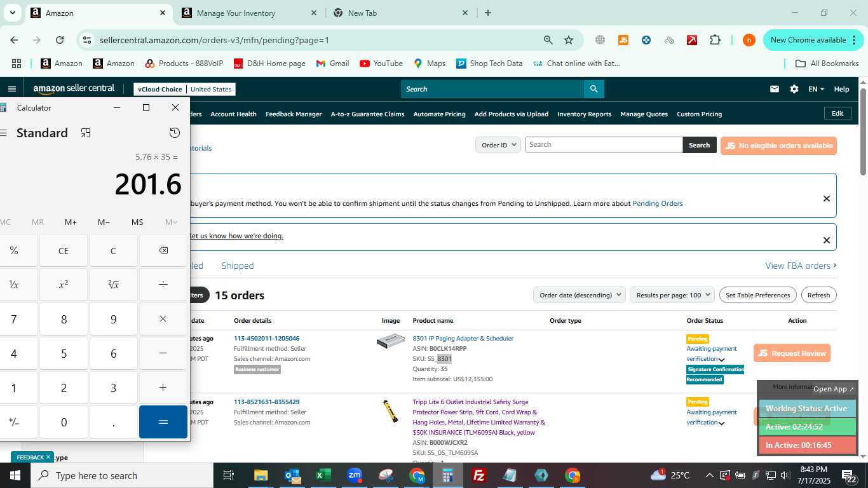Screen dimensions: 868x488
Task: Open Seller Central settings gear
Action: click(x=794, y=89)
